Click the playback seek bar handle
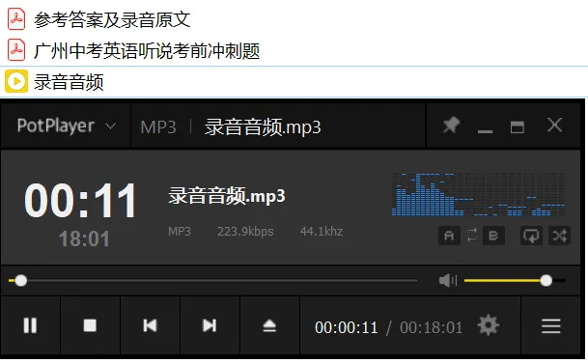588x364 pixels. click(21, 280)
